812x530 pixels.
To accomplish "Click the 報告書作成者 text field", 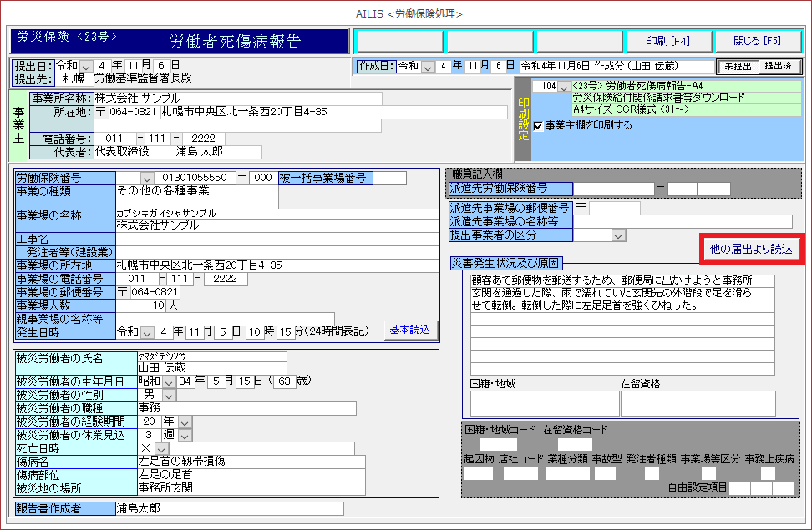I will tap(228, 508).
